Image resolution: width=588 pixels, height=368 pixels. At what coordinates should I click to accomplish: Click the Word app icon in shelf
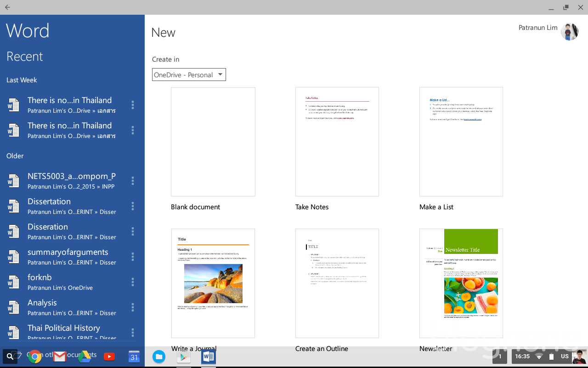click(209, 356)
